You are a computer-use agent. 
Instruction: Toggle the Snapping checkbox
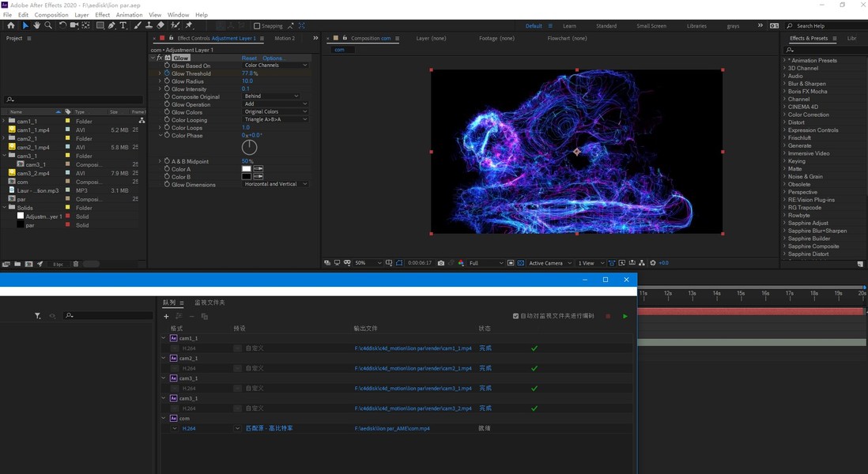257,26
